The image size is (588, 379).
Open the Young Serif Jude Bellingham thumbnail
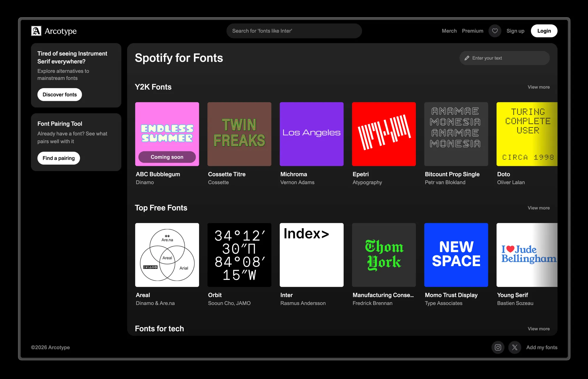(527, 255)
